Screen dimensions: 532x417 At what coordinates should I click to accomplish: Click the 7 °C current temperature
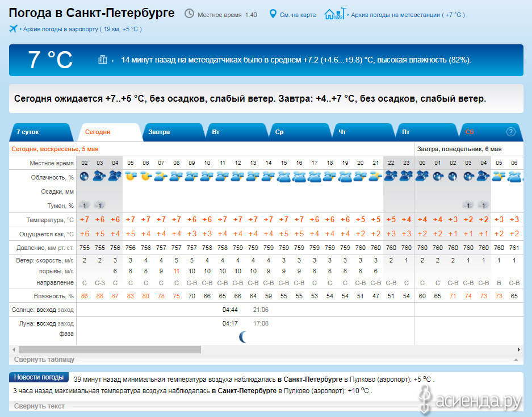click(50, 60)
